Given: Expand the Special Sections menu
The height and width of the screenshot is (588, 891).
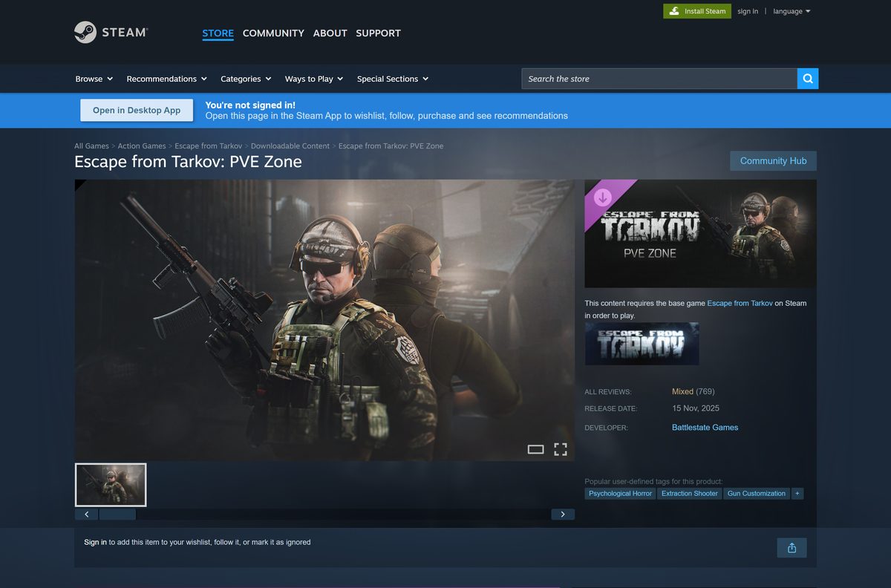Looking at the screenshot, I should [393, 79].
